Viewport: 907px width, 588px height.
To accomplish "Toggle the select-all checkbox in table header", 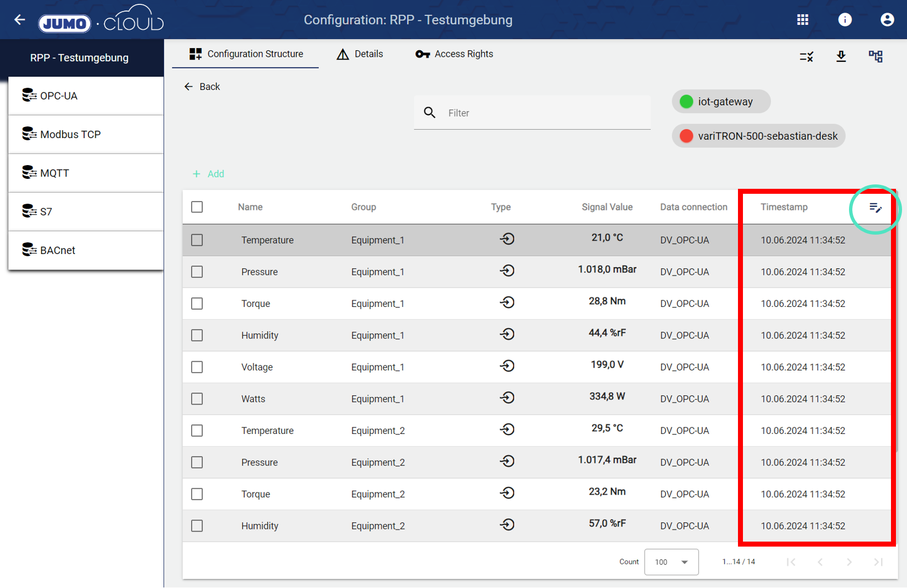I will [197, 207].
